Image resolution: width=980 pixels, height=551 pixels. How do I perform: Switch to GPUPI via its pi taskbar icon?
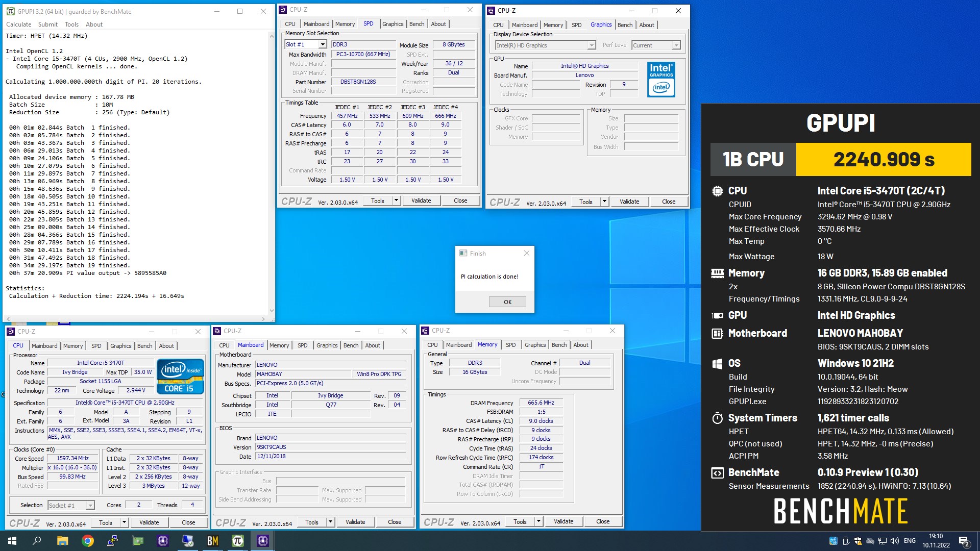click(x=238, y=541)
